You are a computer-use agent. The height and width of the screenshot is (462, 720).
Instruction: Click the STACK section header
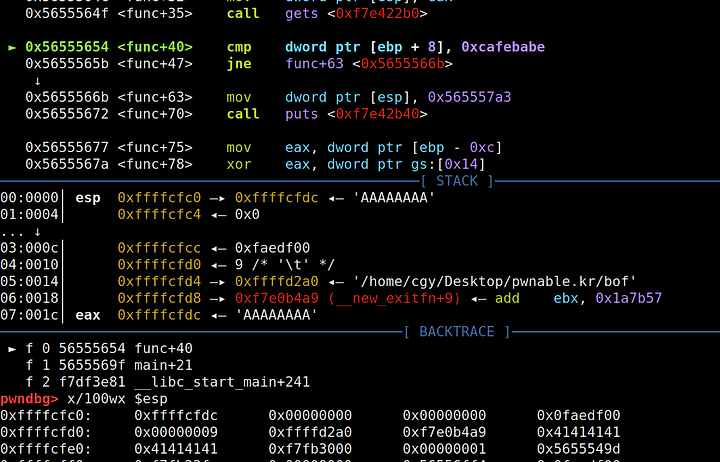(x=457, y=181)
